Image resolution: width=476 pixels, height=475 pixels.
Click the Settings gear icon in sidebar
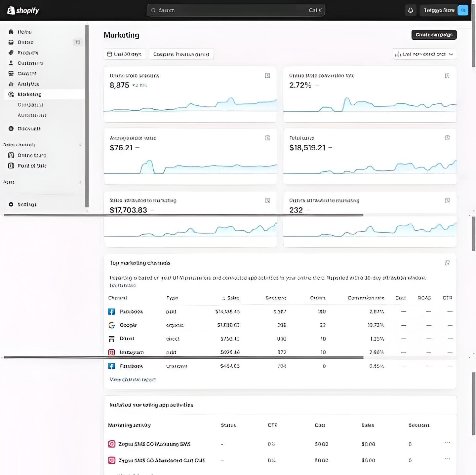tap(11, 204)
